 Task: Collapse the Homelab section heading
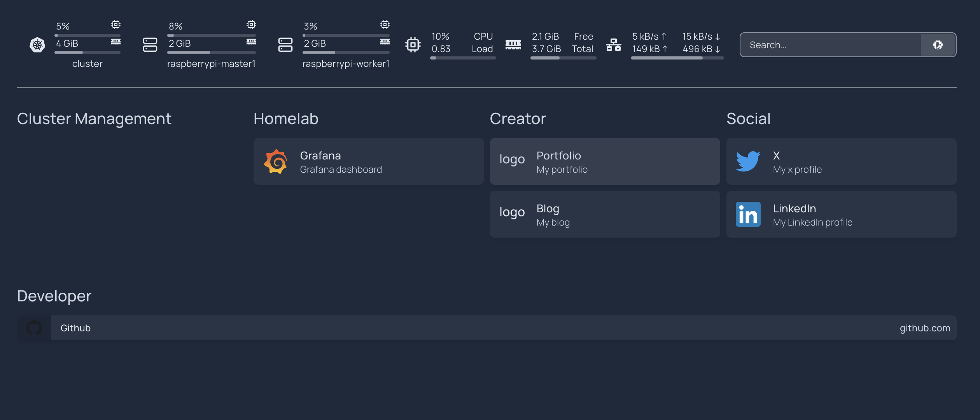[x=286, y=119]
